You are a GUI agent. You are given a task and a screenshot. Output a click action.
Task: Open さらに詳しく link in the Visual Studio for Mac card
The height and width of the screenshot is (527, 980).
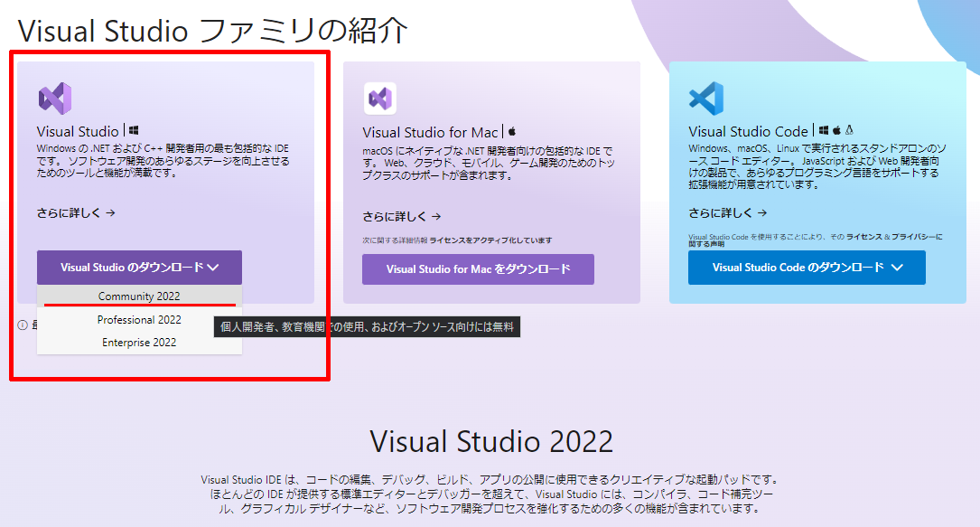pyautogui.click(x=402, y=216)
